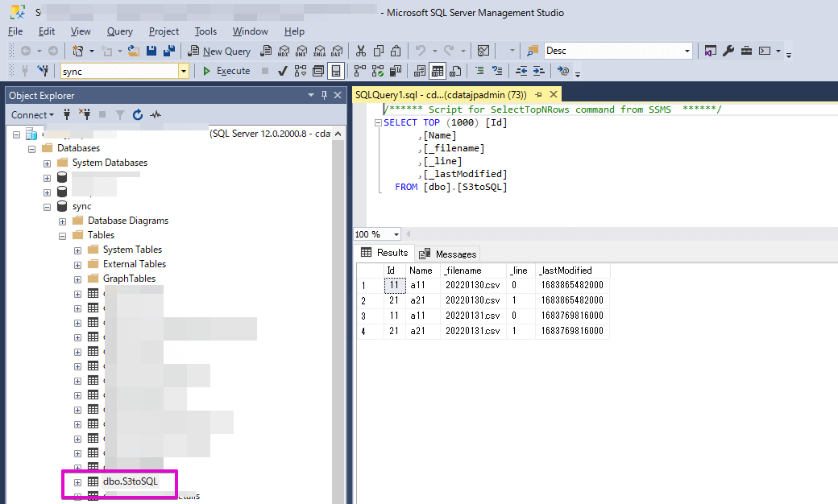Parse the query with the checkmark icon
Image resolution: width=838 pixels, height=504 pixels.
(x=283, y=71)
